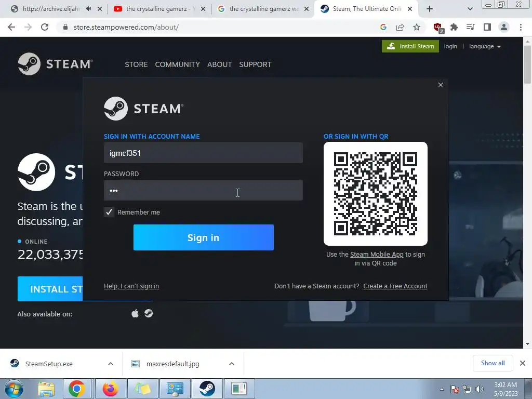Open the Windows Start menu
532x399 pixels.
coord(14,389)
